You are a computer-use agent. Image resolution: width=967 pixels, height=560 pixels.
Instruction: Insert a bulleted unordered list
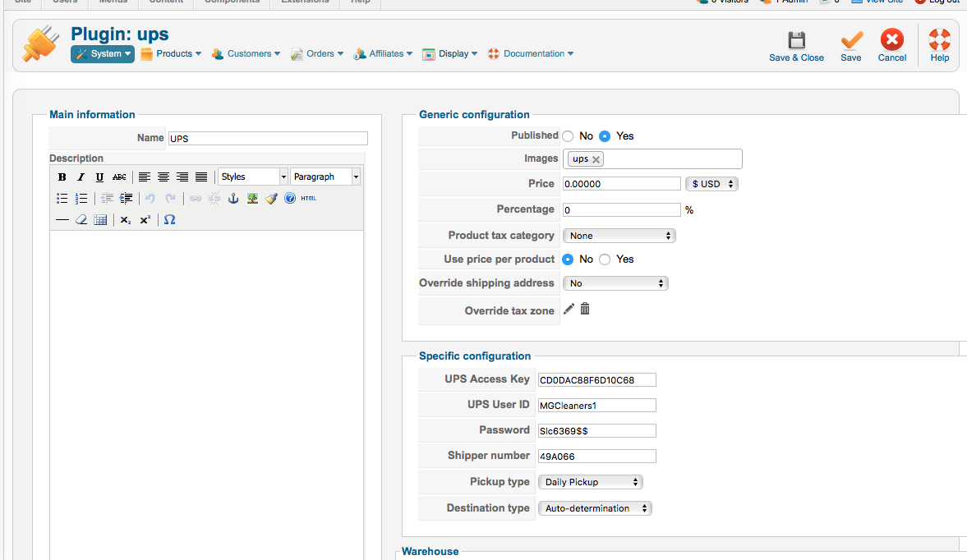click(62, 199)
